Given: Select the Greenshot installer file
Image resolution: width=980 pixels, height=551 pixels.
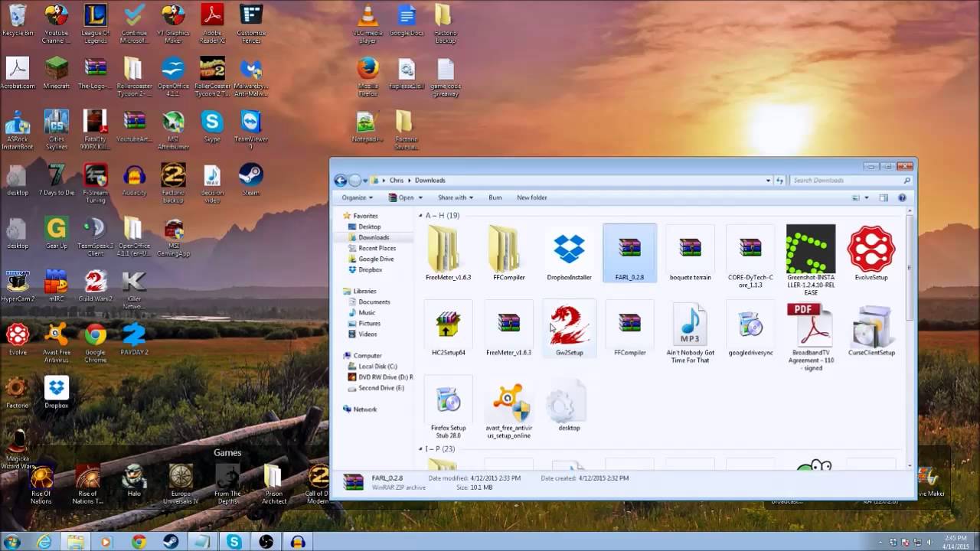Looking at the screenshot, I should tap(811, 261).
